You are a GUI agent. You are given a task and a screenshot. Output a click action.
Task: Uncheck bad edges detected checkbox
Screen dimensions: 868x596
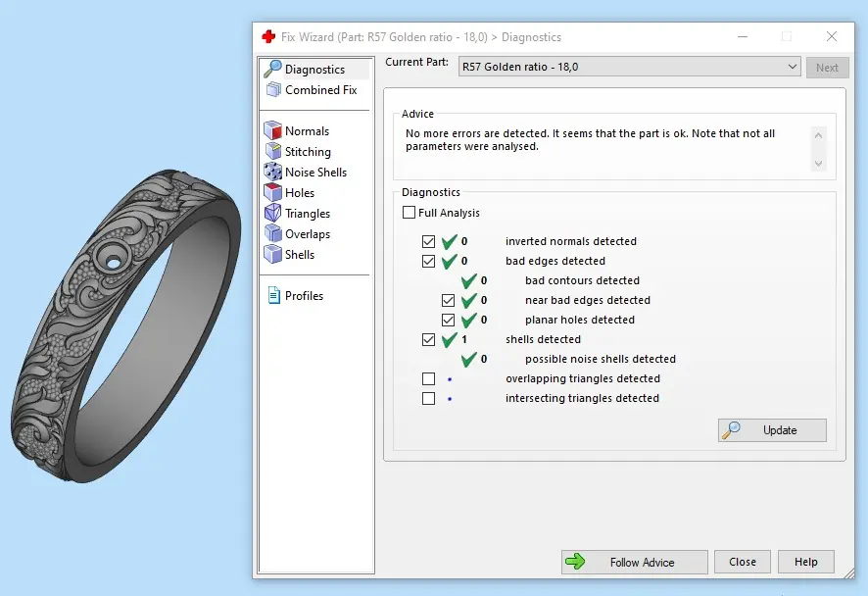428,261
